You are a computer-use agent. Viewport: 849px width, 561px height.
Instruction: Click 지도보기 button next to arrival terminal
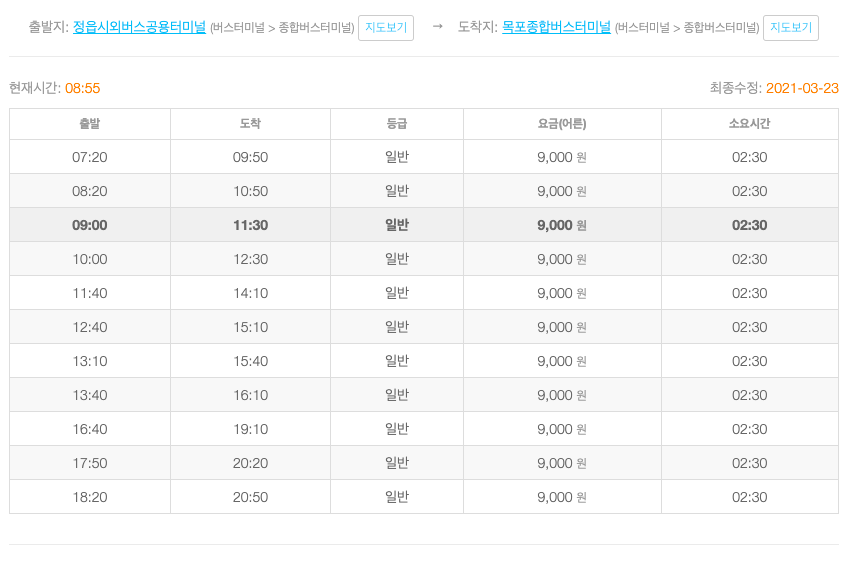[791, 28]
